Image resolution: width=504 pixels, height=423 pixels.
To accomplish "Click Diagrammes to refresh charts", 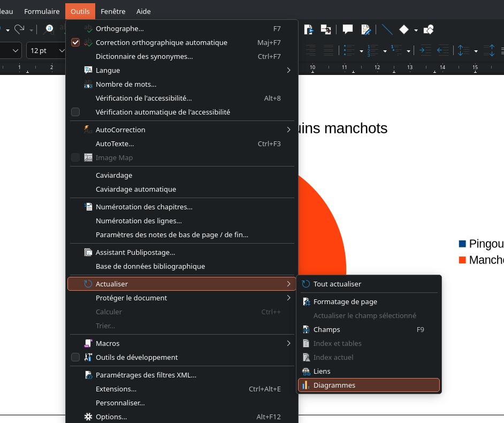I will point(335,385).
